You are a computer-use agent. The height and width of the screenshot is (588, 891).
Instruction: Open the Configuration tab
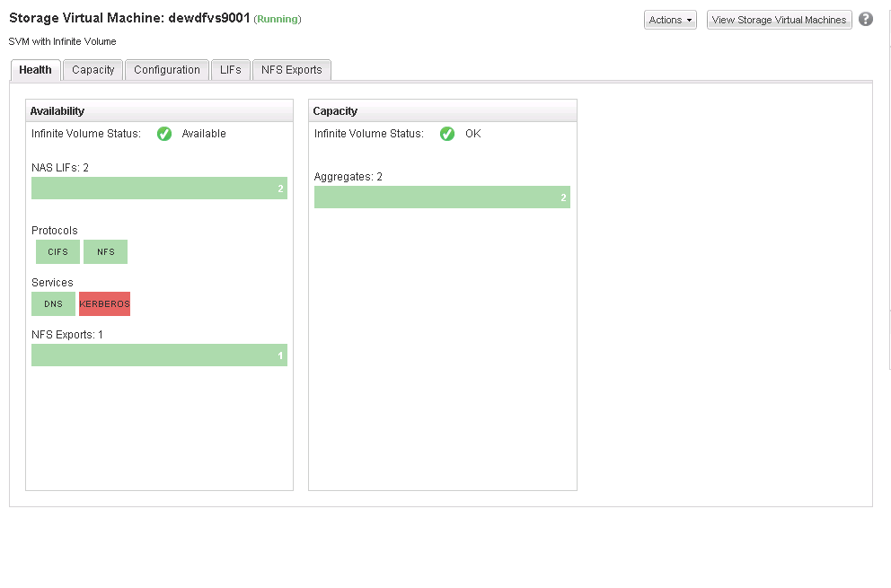pos(167,70)
